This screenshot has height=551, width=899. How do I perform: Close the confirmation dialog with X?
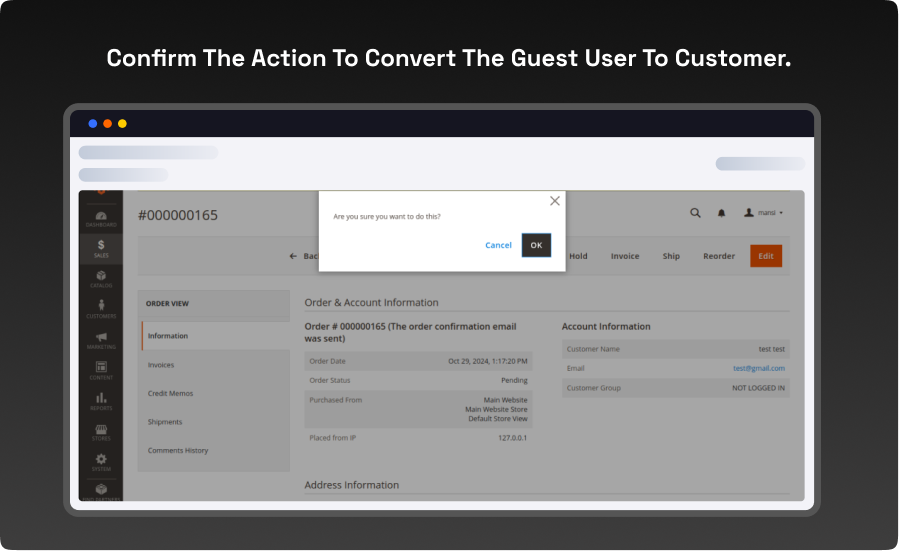555,201
